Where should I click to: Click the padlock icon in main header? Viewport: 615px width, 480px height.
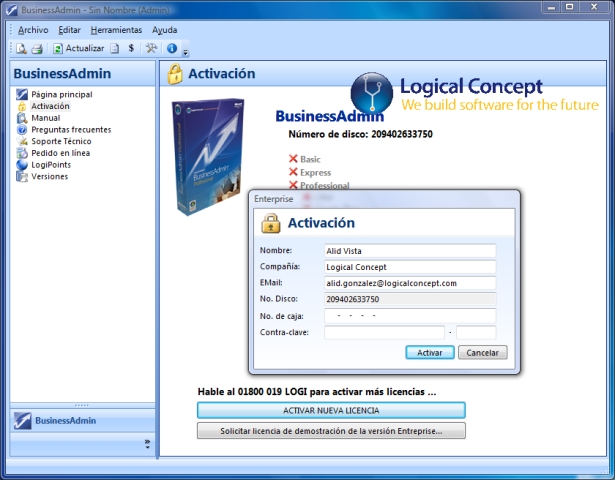click(x=175, y=74)
